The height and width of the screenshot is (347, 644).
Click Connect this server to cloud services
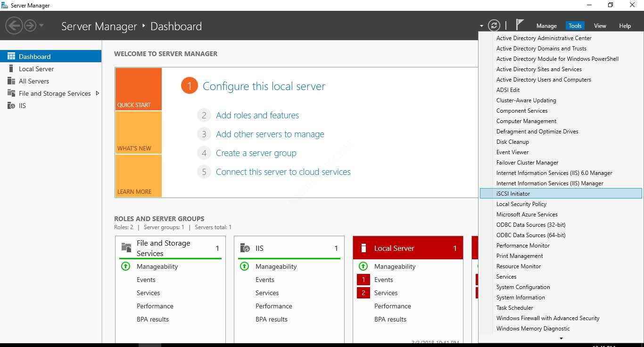[283, 172]
